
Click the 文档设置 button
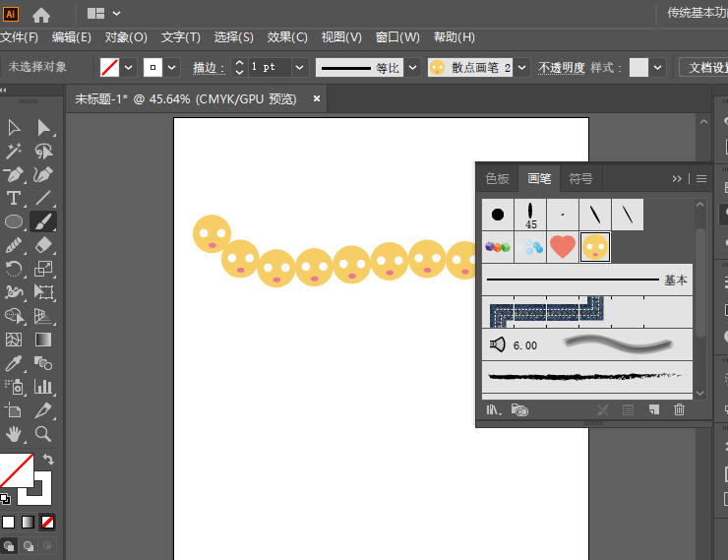(706, 68)
